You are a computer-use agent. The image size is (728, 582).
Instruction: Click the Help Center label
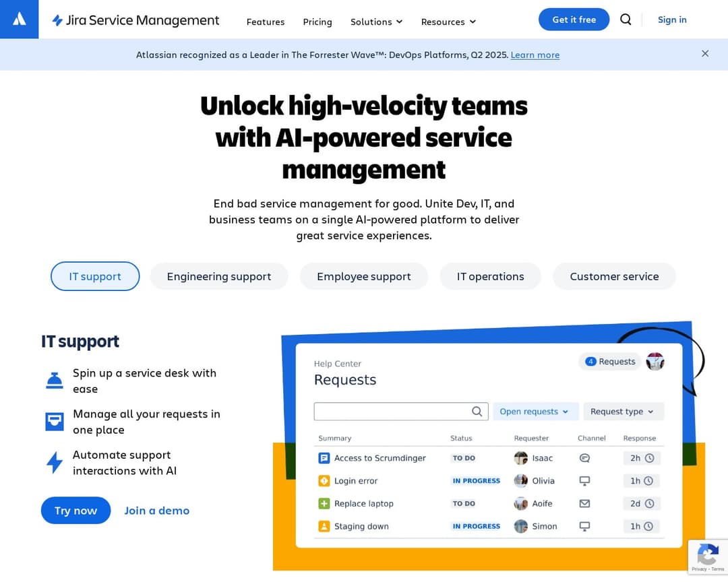point(338,364)
